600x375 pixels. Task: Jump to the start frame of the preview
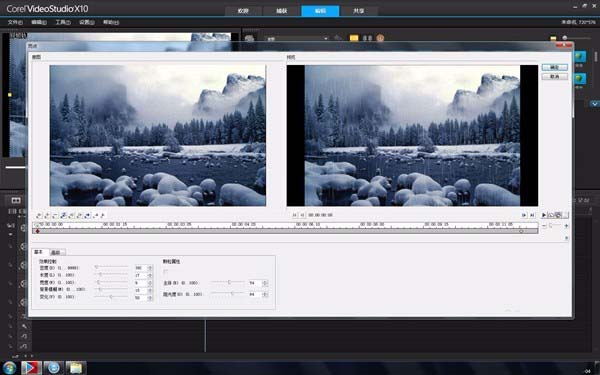(295, 215)
